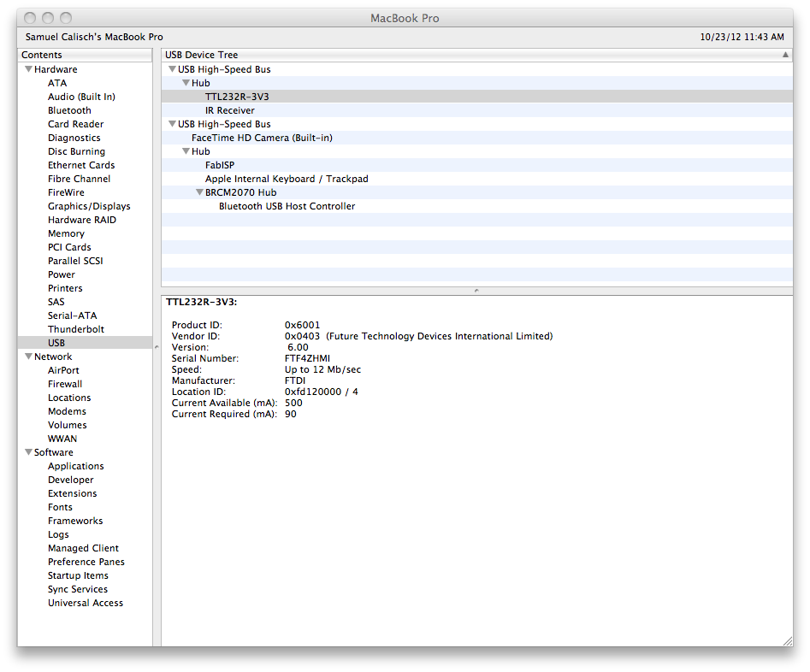Image resolution: width=810 pixels, height=672 pixels.
Task: Click the report timestamp 10/23/12 11:43 AM
Action: click(742, 37)
